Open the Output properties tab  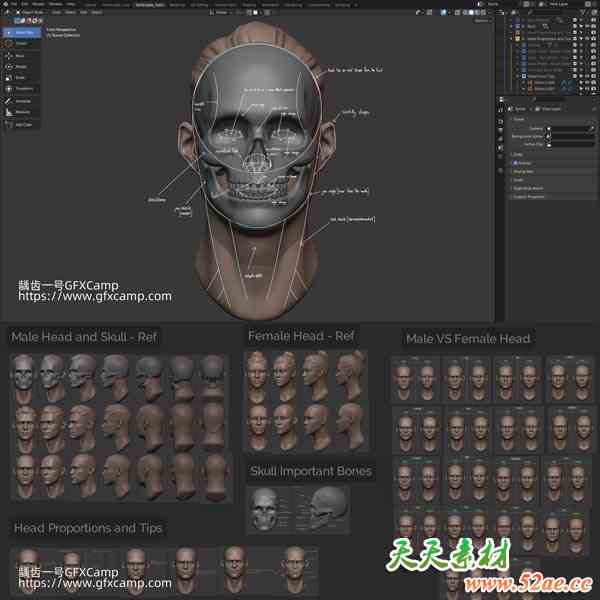pos(501,130)
